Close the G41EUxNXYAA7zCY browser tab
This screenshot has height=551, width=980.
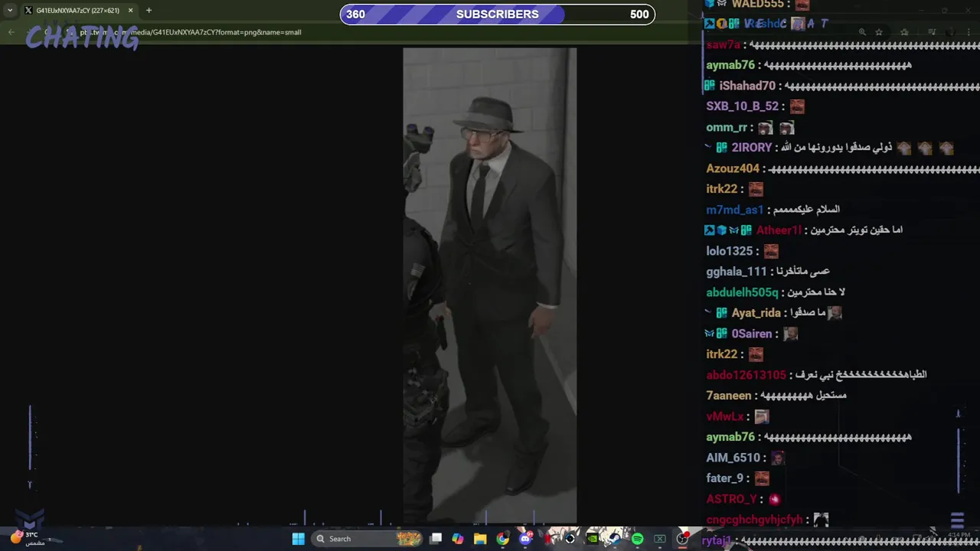(x=130, y=11)
